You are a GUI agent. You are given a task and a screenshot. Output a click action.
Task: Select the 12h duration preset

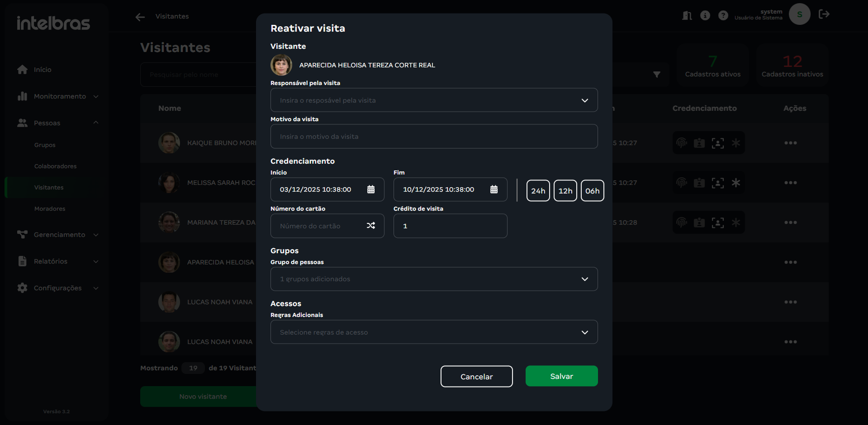coord(565,191)
